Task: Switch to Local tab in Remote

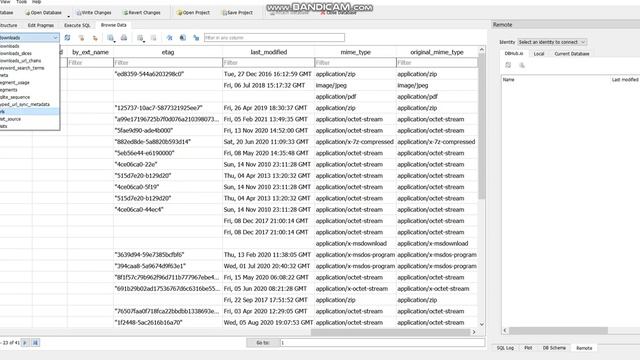Action: (539, 54)
